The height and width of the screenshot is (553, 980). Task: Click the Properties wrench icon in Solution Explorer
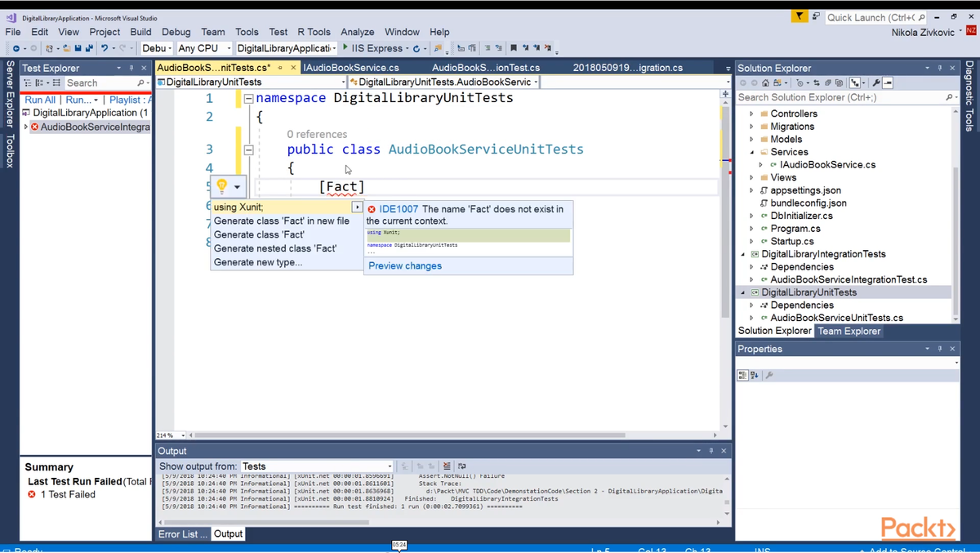tap(876, 83)
